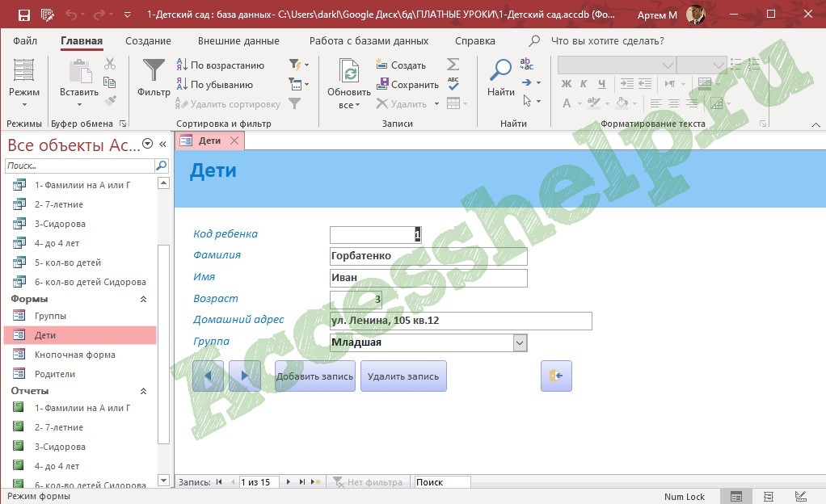
Task: Click the Удалить запись button
Action: (403, 376)
